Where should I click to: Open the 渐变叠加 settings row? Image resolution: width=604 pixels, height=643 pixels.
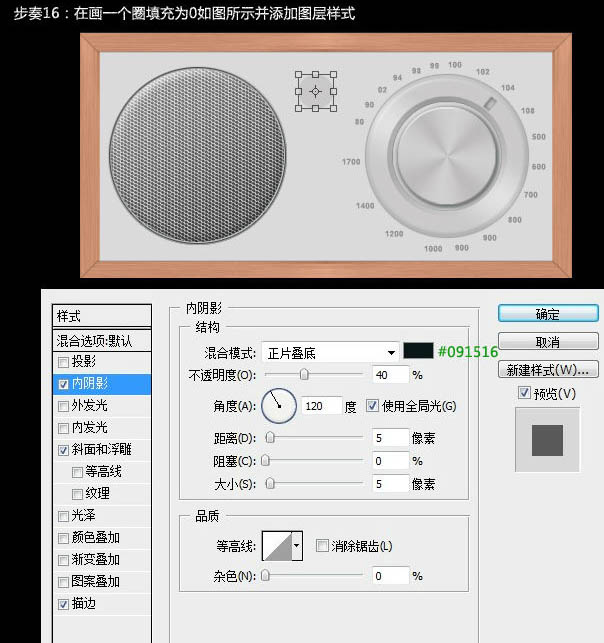tap(102, 560)
